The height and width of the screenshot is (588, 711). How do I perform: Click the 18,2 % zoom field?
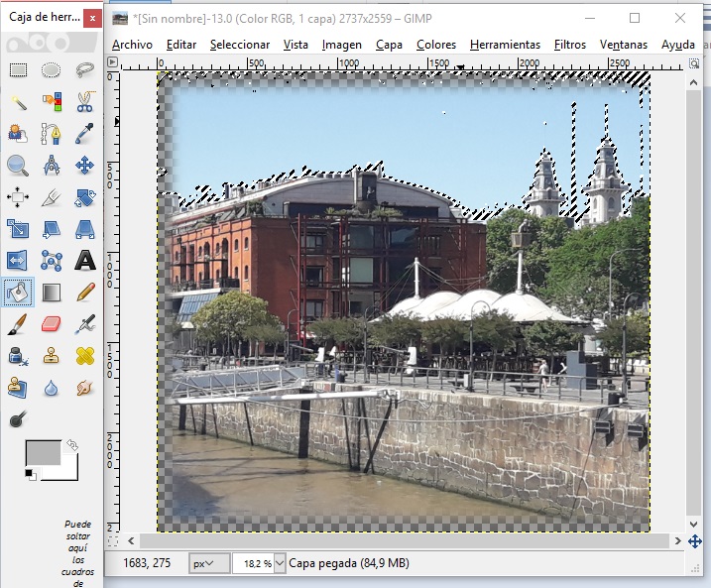254,563
